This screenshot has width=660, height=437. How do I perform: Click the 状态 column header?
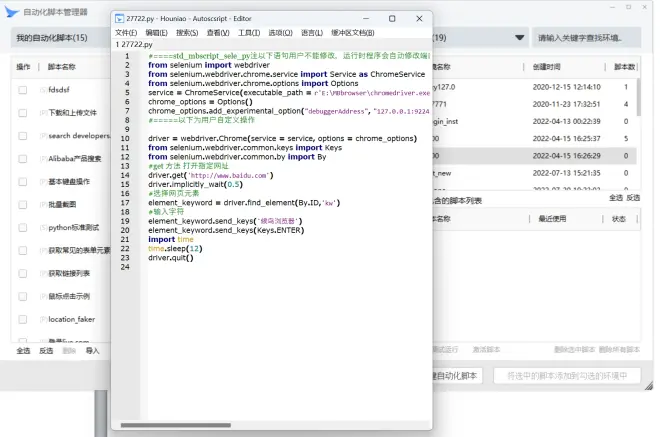coord(619,219)
